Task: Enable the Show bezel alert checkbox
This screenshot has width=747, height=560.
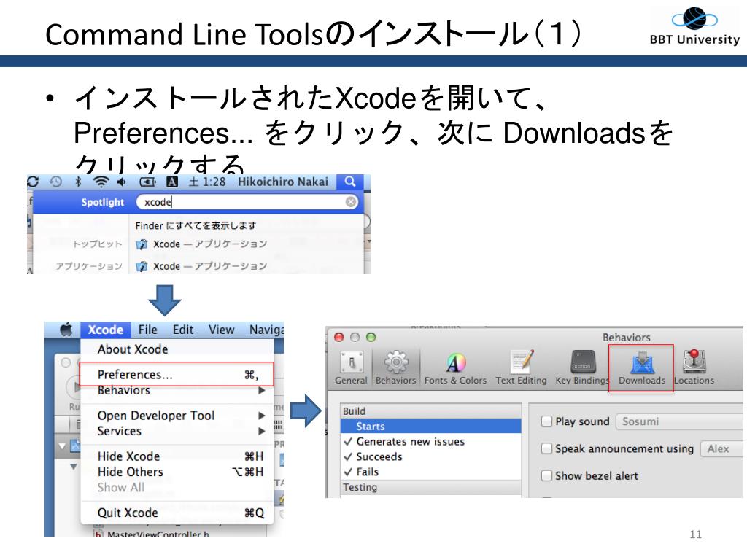Action: pyautogui.click(x=547, y=475)
